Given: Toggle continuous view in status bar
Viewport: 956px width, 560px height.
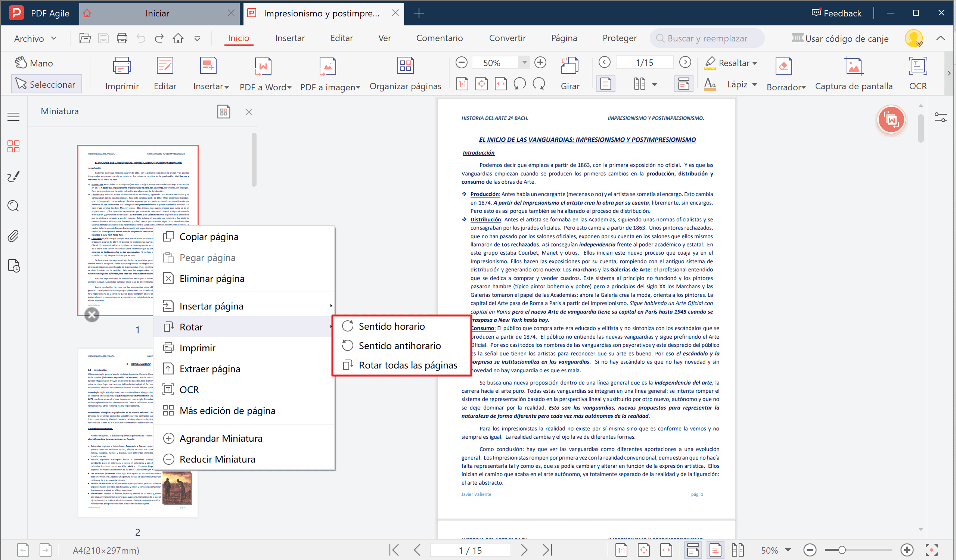Looking at the screenshot, I should click(693, 550).
